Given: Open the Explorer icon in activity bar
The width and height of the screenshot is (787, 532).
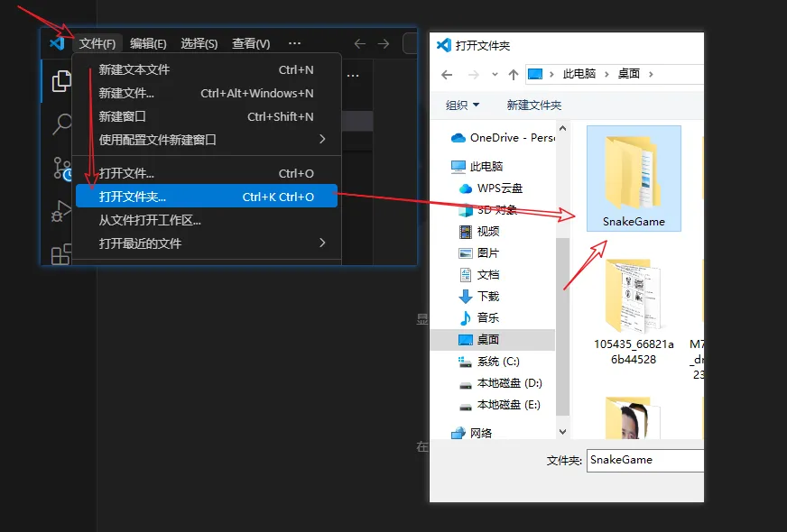Looking at the screenshot, I should tap(61, 81).
